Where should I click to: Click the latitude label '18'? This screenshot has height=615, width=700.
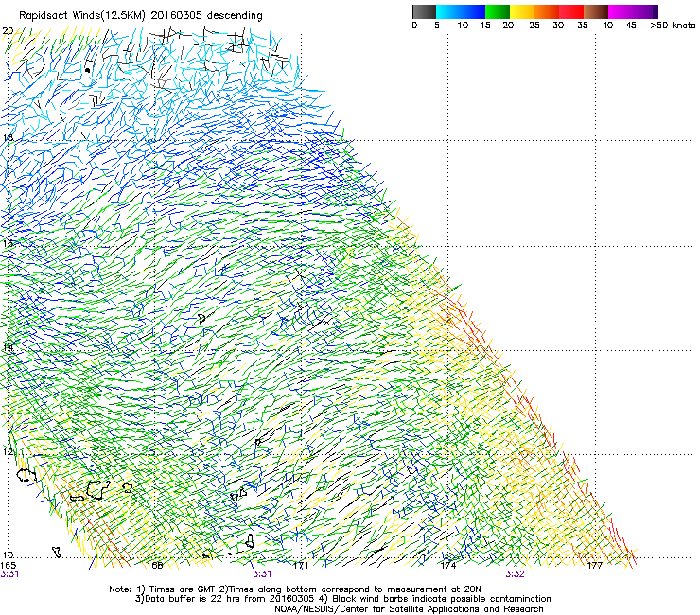(8, 137)
